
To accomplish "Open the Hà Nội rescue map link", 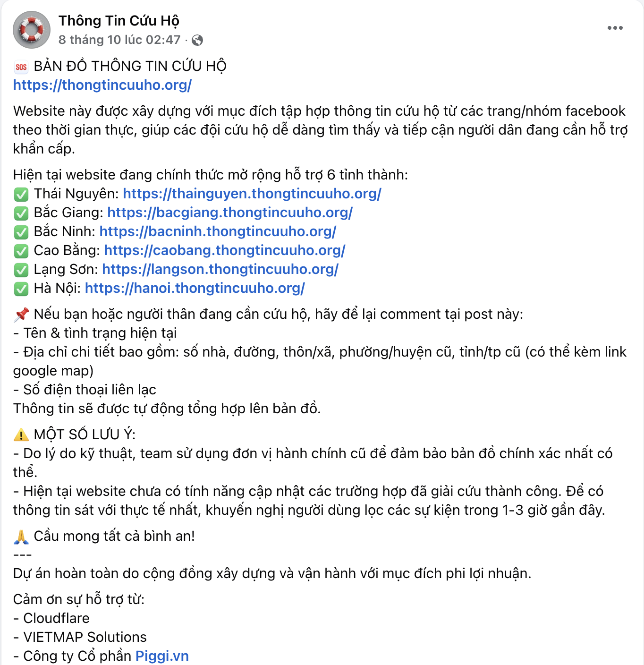I will pyautogui.click(x=195, y=288).
